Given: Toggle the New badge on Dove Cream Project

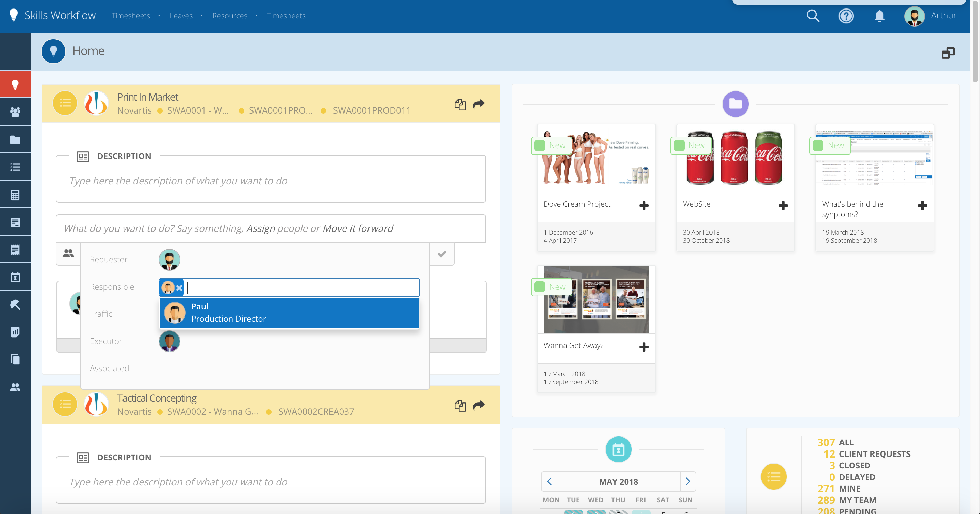Looking at the screenshot, I should (x=551, y=145).
